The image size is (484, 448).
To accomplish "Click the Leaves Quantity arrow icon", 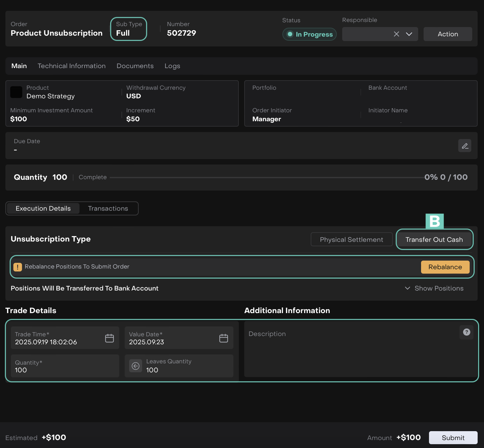I will click(136, 366).
